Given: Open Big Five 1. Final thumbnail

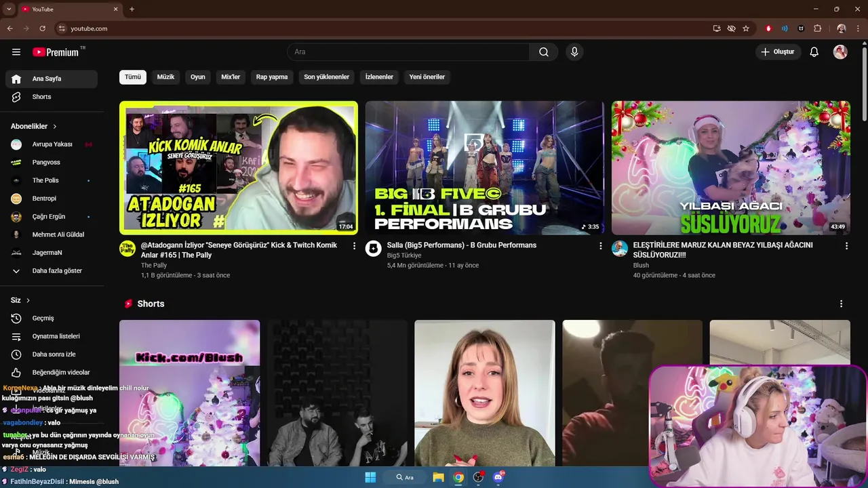Looking at the screenshot, I should [x=485, y=168].
